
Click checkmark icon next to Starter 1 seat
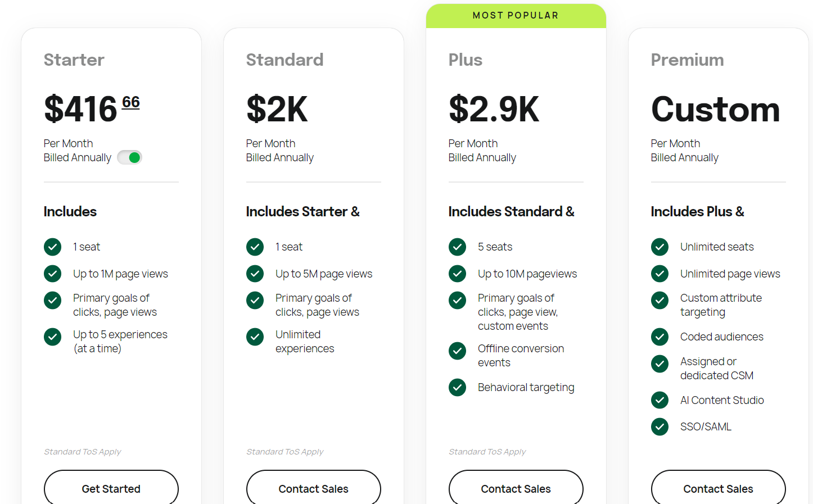(53, 247)
